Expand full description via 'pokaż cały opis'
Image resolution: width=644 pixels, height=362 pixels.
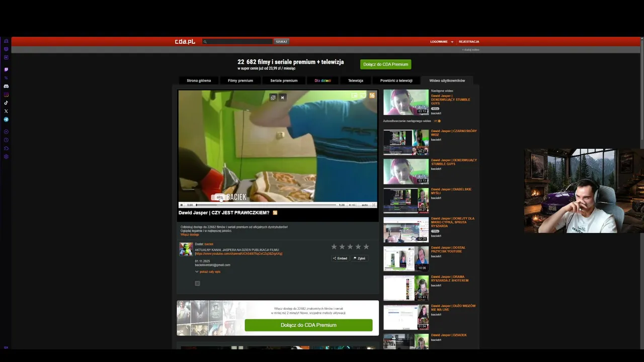(210, 272)
